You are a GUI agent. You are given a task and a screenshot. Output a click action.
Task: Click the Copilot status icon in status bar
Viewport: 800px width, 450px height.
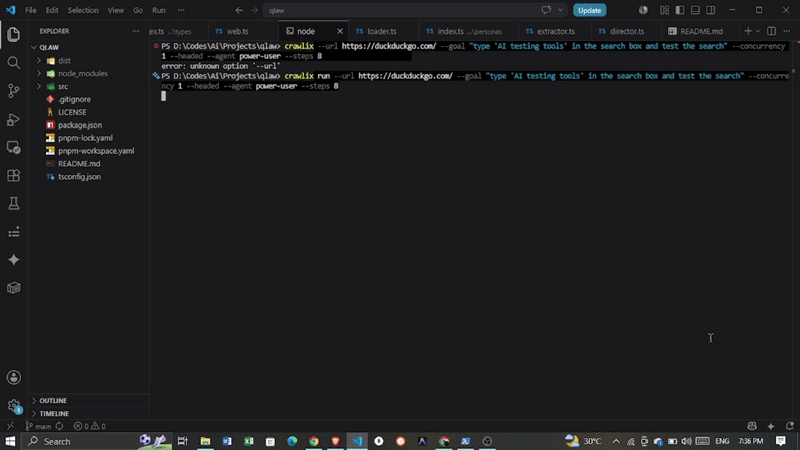[x=752, y=426]
